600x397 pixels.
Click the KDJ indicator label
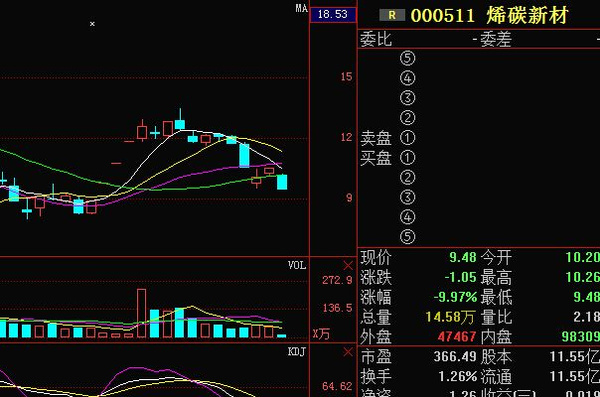pyautogui.click(x=297, y=351)
